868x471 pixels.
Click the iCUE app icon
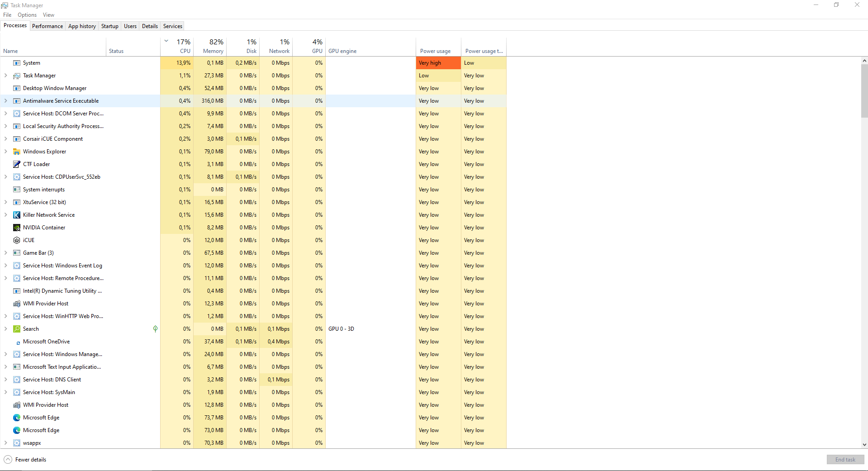(x=17, y=240)
